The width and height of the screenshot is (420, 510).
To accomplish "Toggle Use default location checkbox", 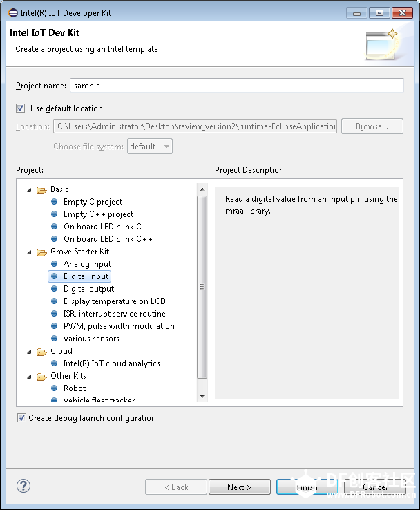I will [21, 108].
